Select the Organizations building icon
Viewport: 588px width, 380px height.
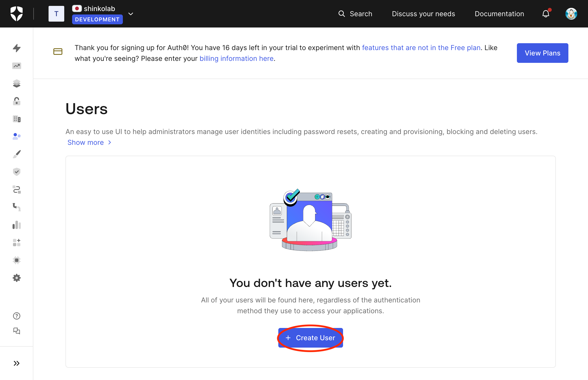point(16,119)
